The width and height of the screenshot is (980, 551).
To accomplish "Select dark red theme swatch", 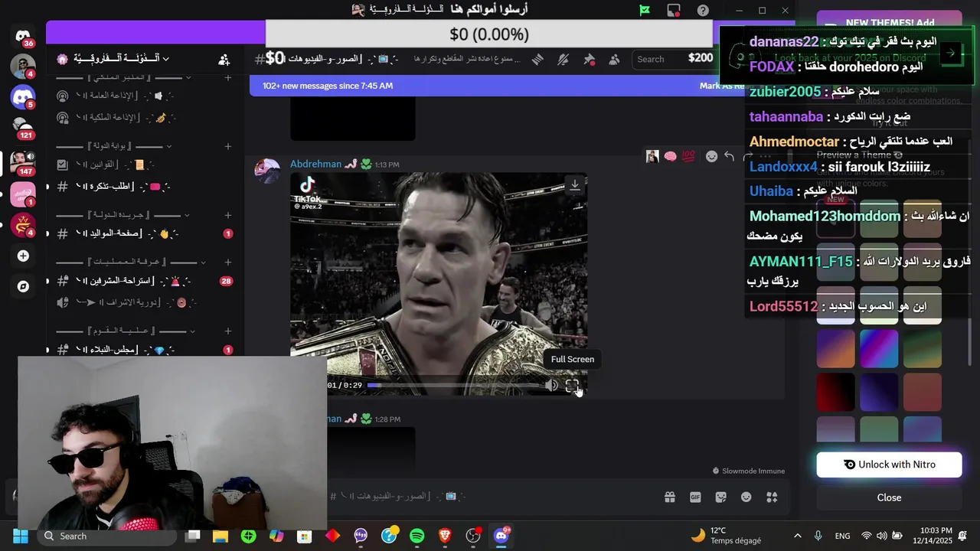I will coord(835,393).
